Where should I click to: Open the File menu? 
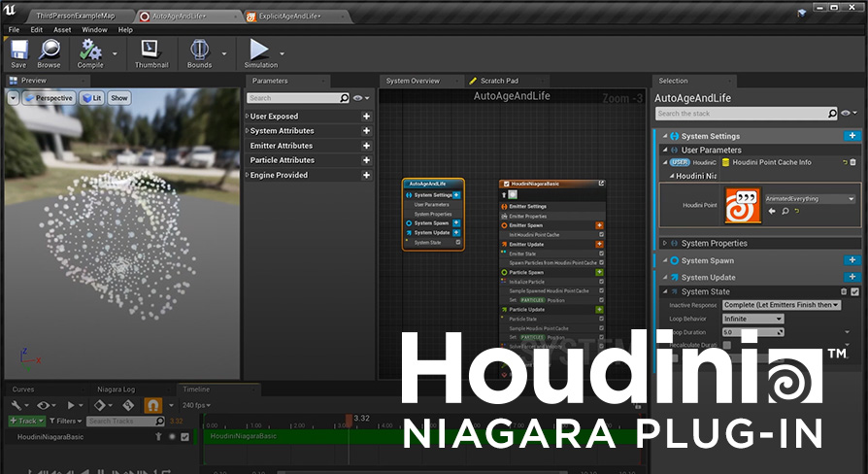14,30
